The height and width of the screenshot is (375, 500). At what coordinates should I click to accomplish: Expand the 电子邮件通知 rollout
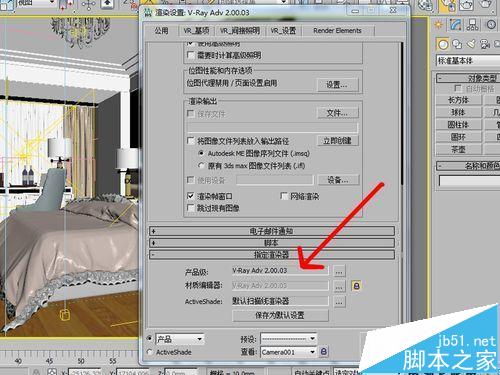pyautogui.click(x=272, y=231)
